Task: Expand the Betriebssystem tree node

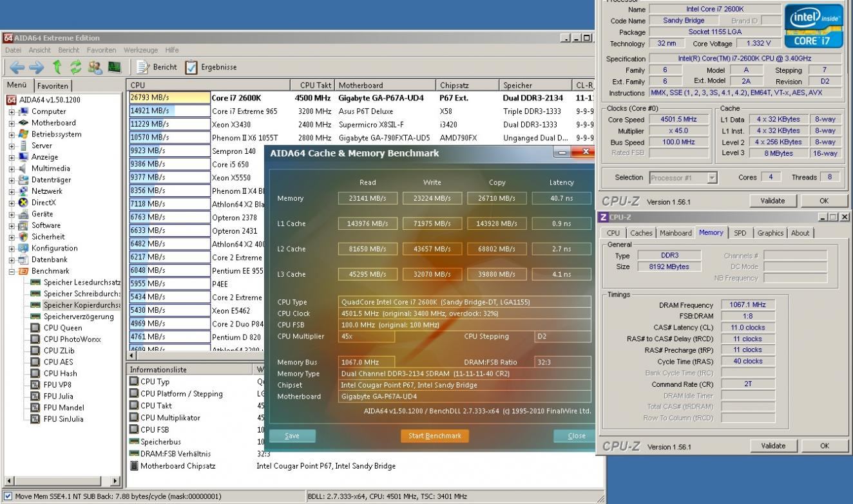Action: pos(12,135)
